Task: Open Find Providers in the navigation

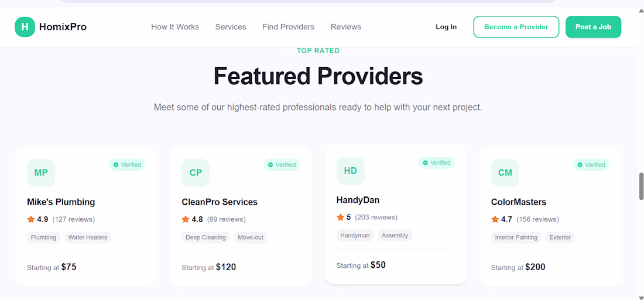Action: click(x=288, y=27)
